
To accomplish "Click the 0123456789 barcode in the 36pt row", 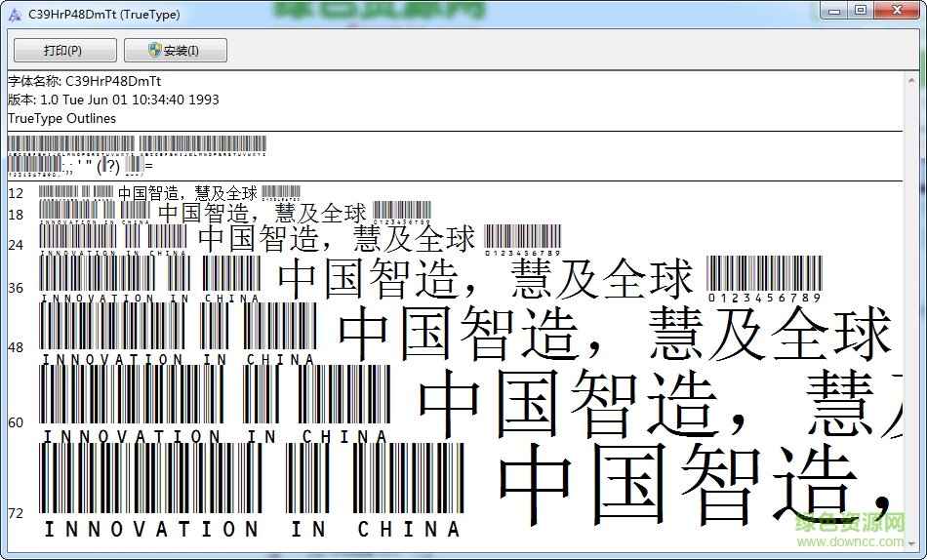I will 764,279.
